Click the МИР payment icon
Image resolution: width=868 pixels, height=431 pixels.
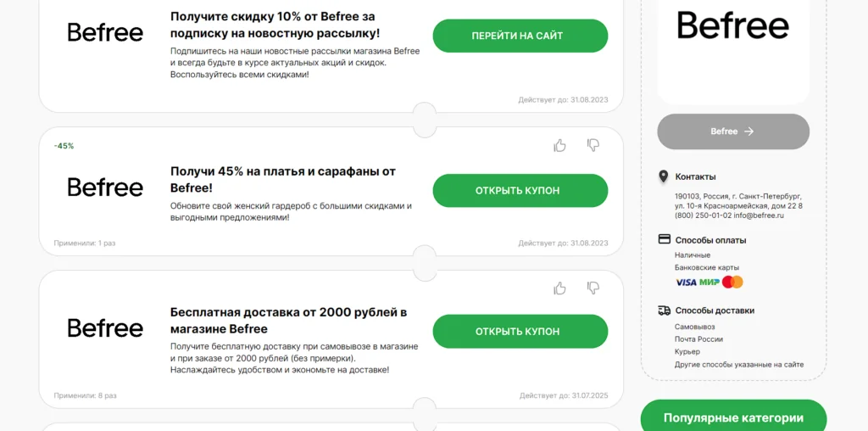coord(709,282)
